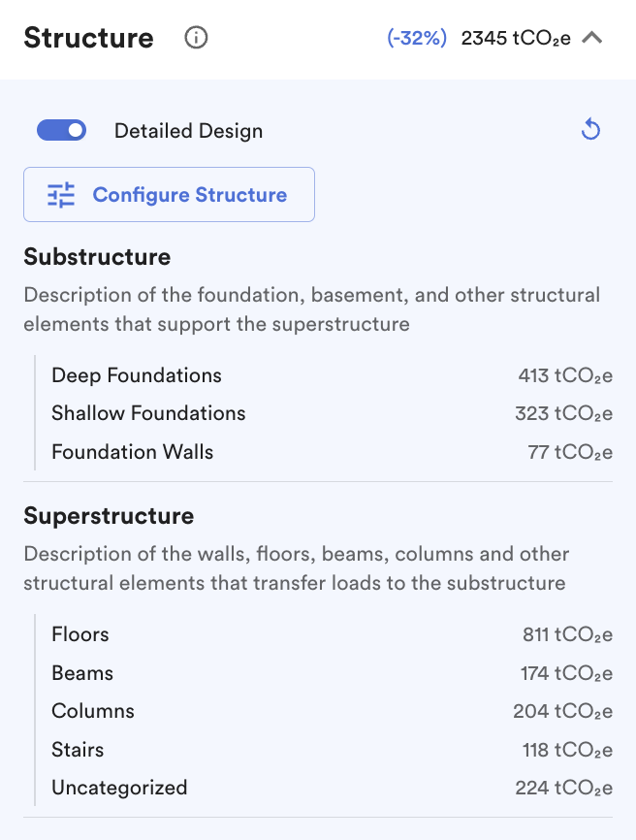Image resolution: width=636 pixels, height=840 pixels.
Task: Select the Foundation Walls row
Action: tap(133, 452)
